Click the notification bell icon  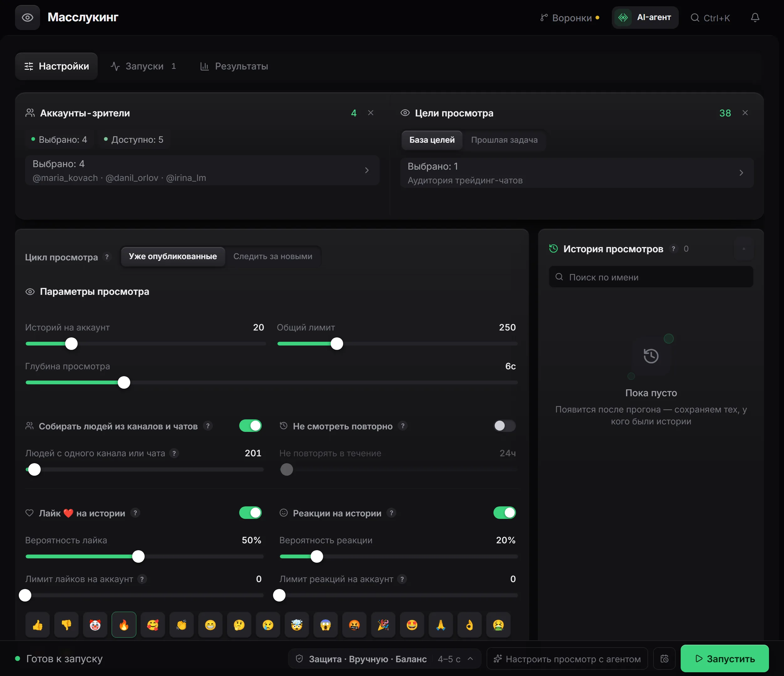pos(755,18)
